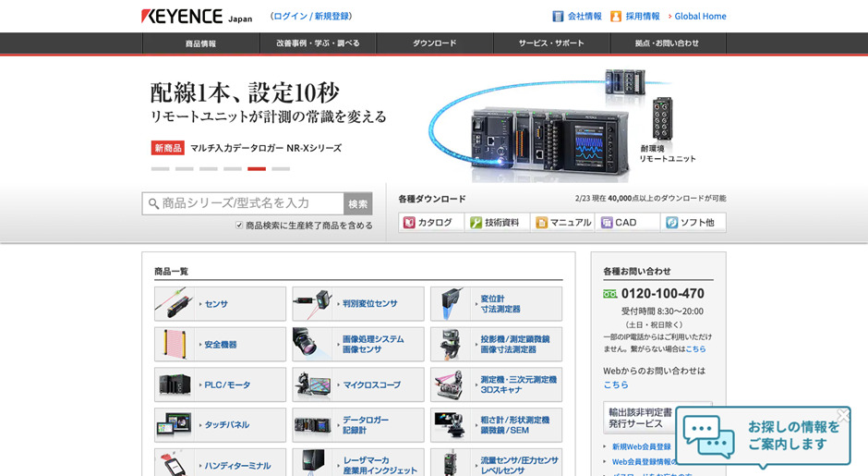Open カタログ download icon button

point(430,222)
